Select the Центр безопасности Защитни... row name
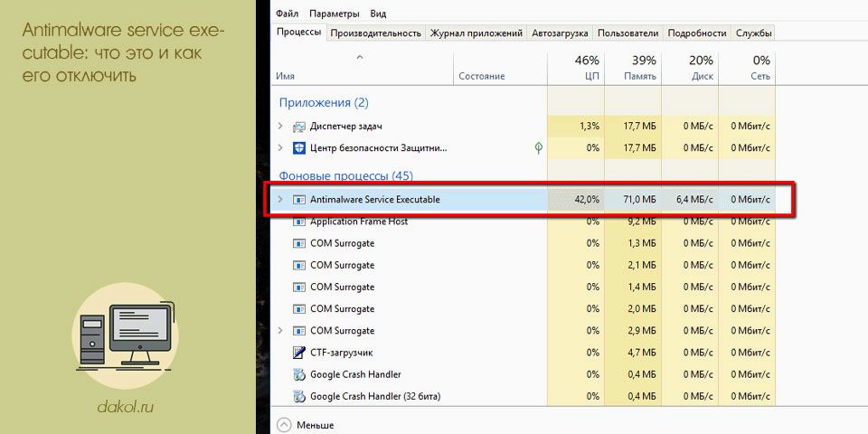The image size is (868, 434). (x=379, y=147)
